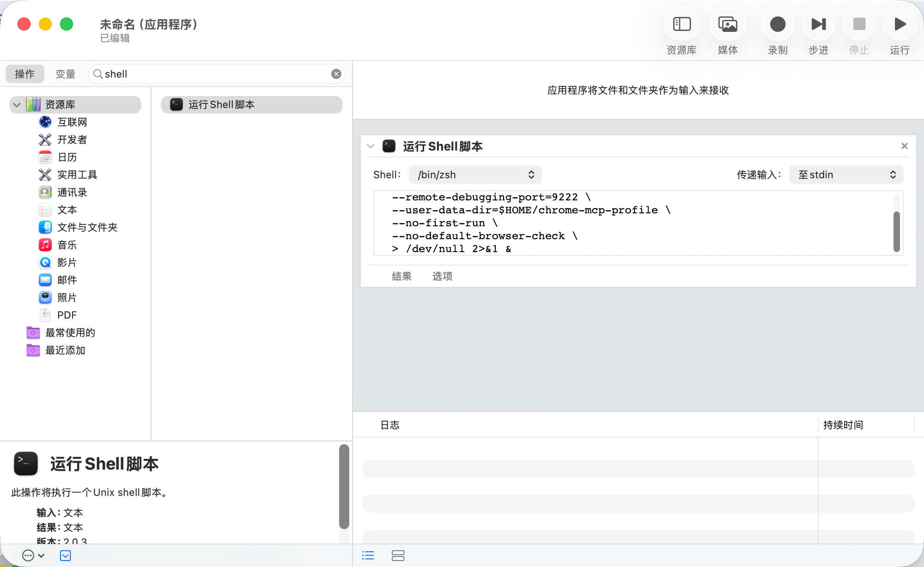Open the 传递输入 stdin dropdown
Image resolution: width=924 pixels, height=567 pixels.
pyautogui.click(x=846, y=175)
